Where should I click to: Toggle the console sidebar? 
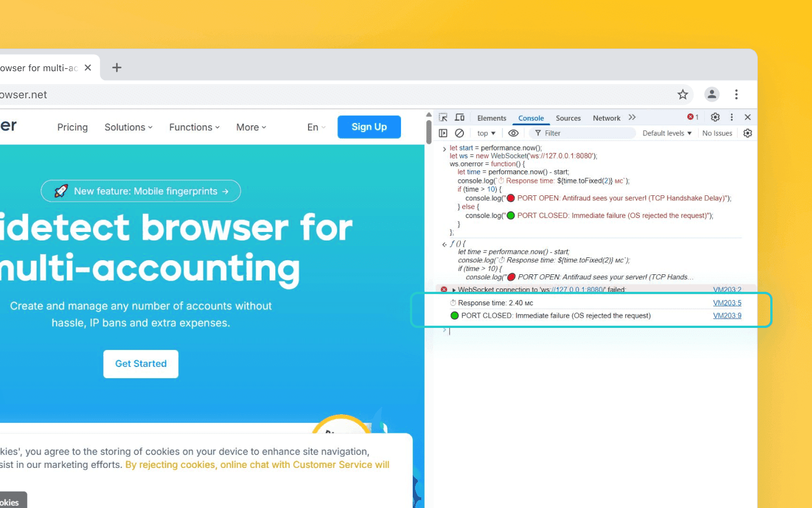(x=443, y=133)
